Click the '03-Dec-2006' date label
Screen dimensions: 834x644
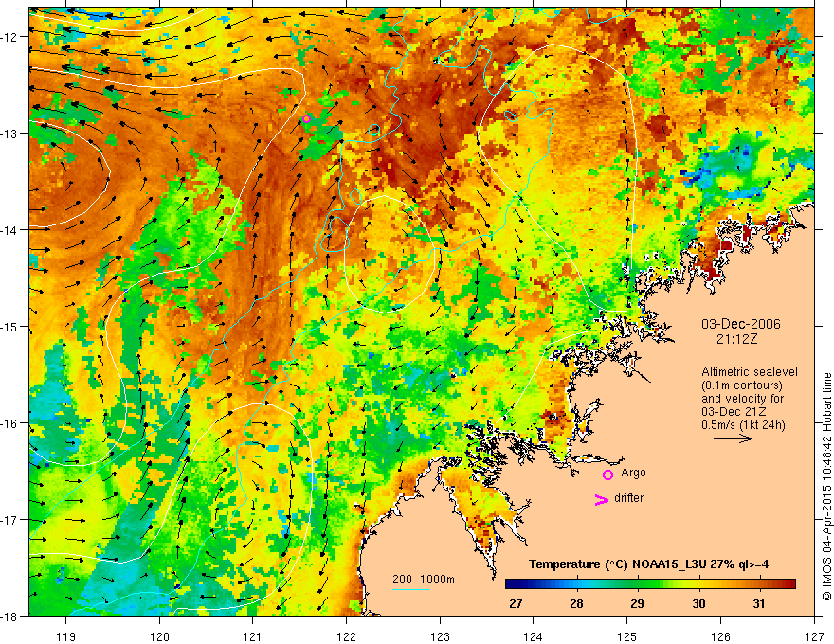741,324
